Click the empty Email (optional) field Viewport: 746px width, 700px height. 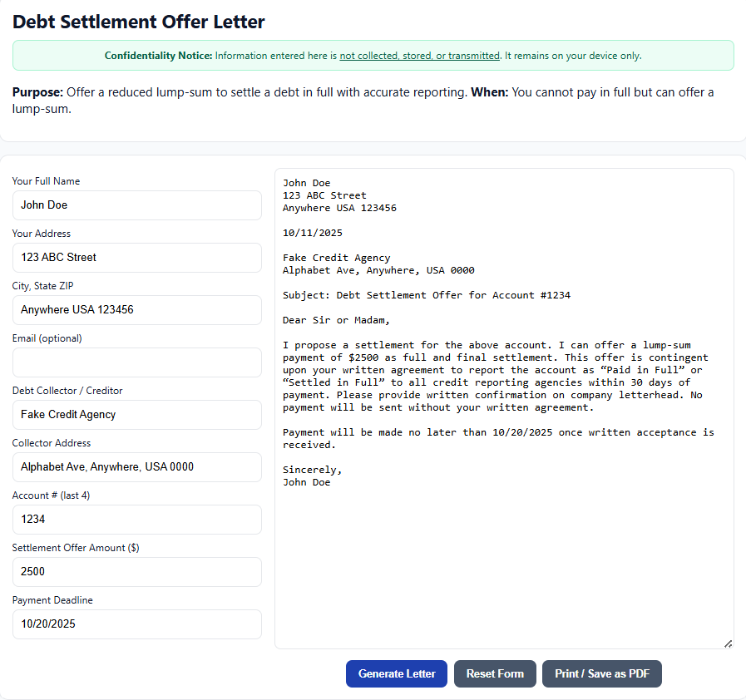click(137, 362)
